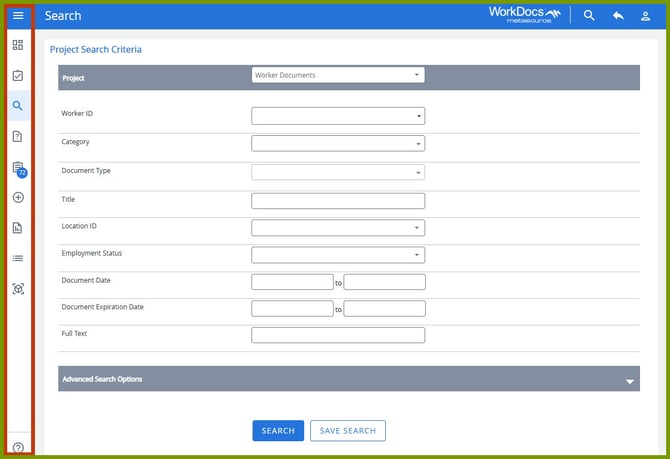Click the plus circle add icon in sidebar
Viewport: 670px width, 459px height.
[18, 198]
